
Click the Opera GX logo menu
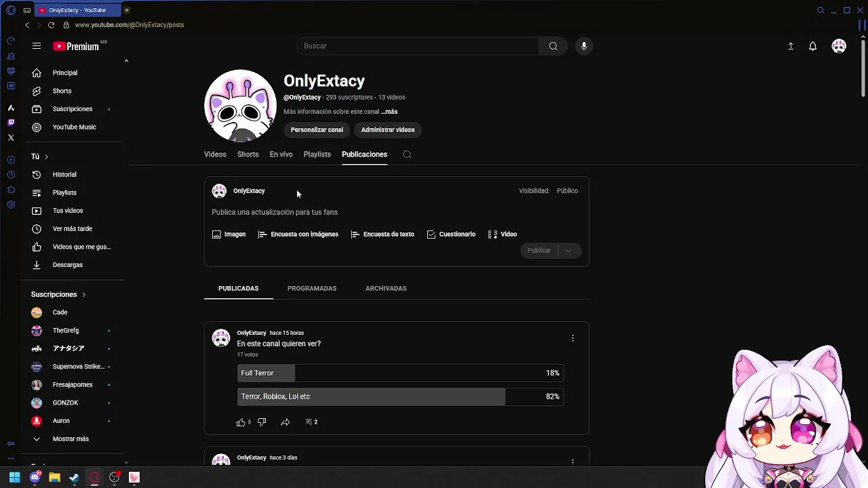coord(11,10)
